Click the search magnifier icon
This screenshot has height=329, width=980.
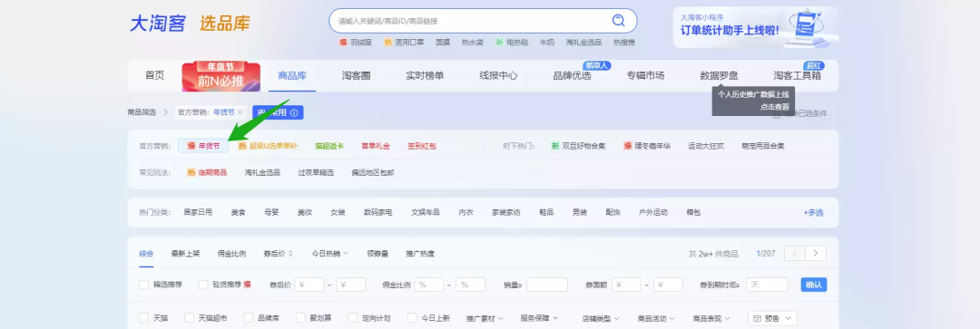pyautogui.click(x=618, y=21)
